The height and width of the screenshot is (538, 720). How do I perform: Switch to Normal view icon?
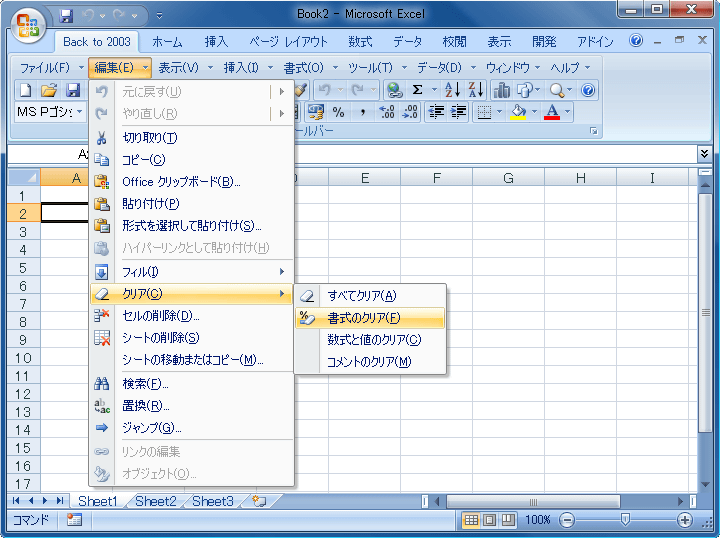[x=471, y=520]
